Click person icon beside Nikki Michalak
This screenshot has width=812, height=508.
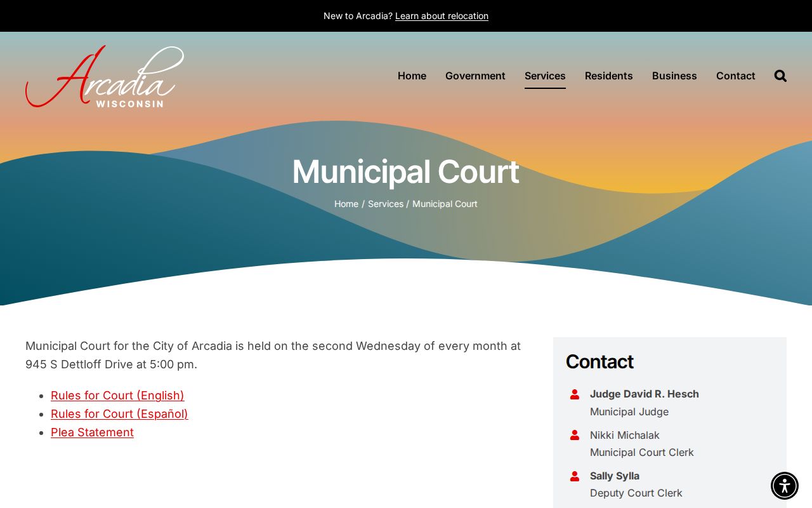575,435
